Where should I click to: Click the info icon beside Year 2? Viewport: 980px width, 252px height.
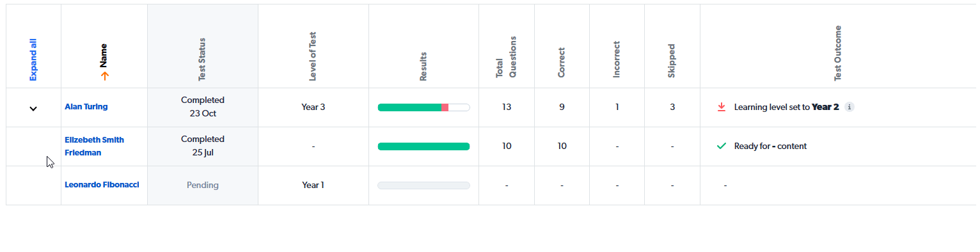click(849, 107)
